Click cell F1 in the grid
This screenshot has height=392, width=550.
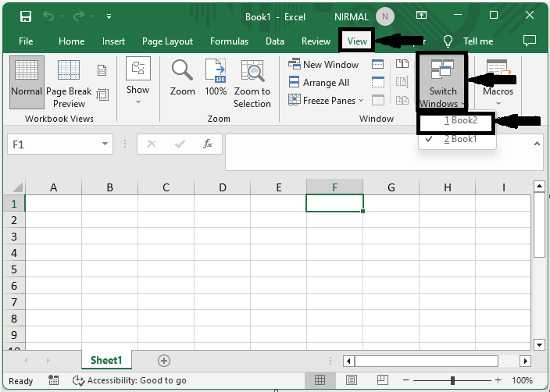pyautogui.click(x=334, y=203)
